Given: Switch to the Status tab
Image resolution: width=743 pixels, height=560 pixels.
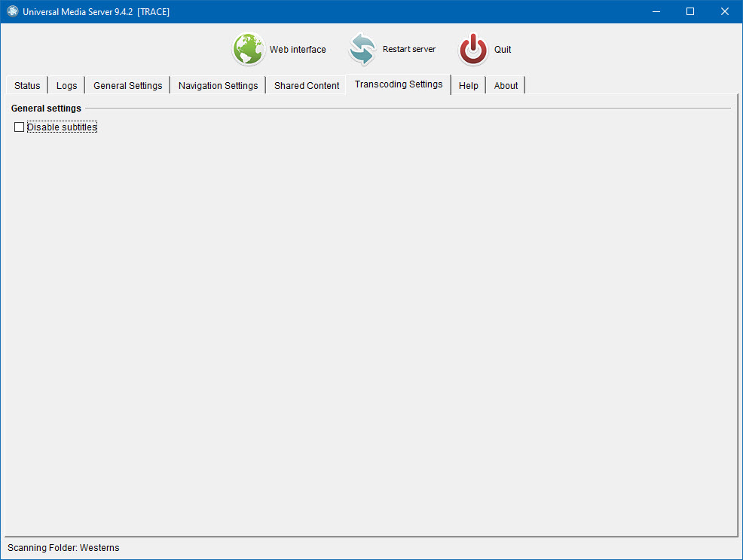Looking at the screenshot, I should tap(27, 86).
